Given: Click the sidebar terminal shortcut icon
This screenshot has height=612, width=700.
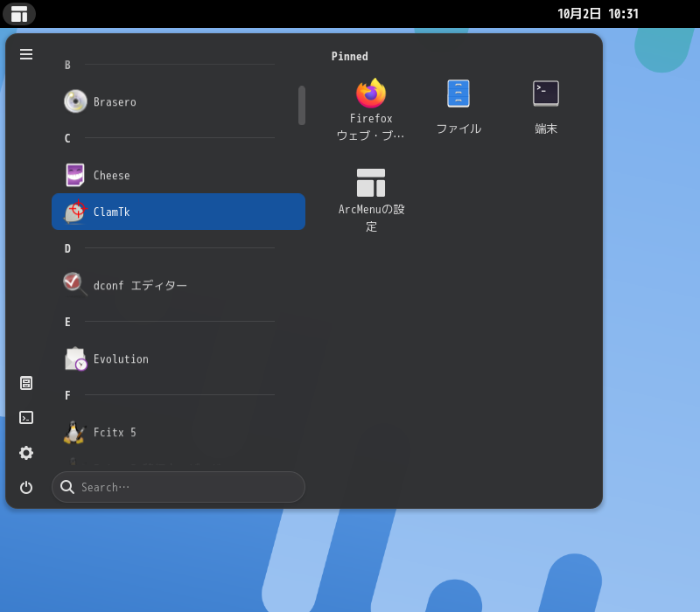Looking at the screenshot, I should click(x=26, y=418).
